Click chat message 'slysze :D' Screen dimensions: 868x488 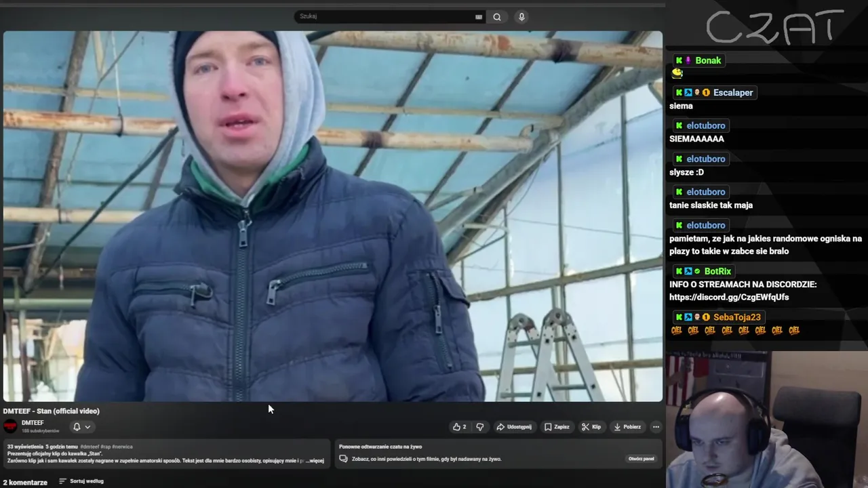coord(686,172)
